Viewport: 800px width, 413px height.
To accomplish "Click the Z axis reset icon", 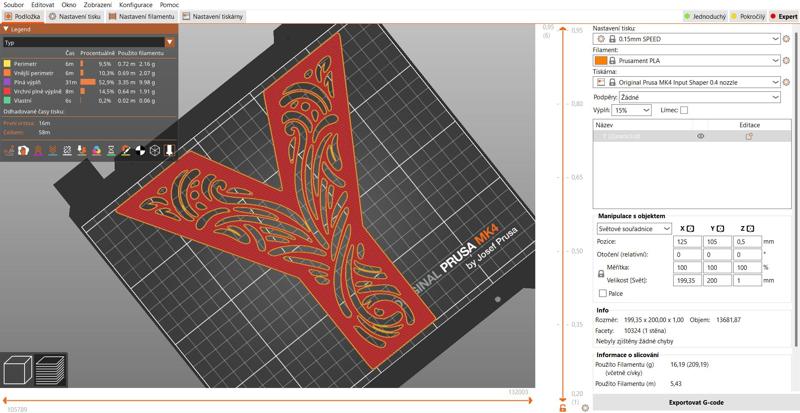I will coord(751,229).
